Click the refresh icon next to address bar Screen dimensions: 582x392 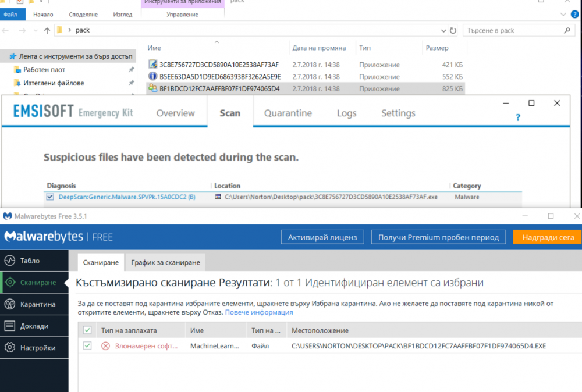pos(453,30)
